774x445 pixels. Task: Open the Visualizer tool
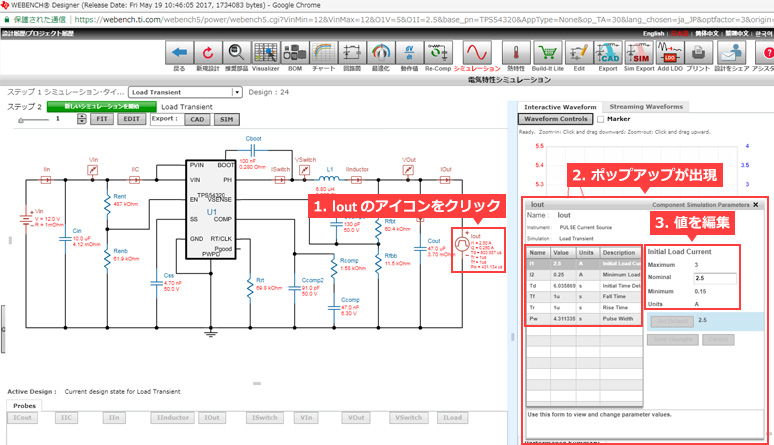click(x=266, y=52)
